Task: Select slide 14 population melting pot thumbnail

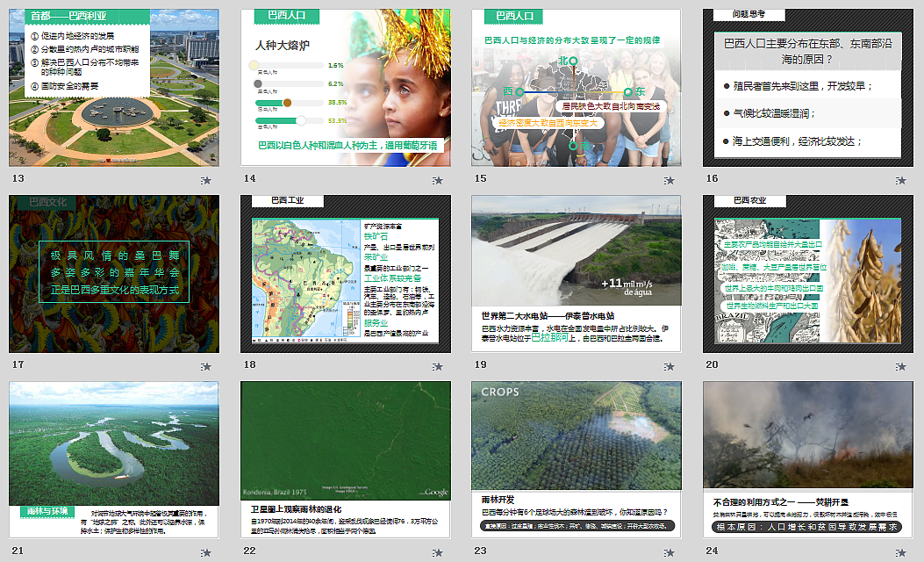Action: [346, 87]
